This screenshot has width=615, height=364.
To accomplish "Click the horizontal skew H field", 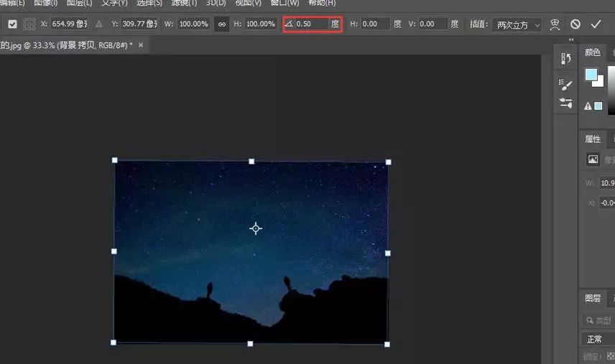I will pyautogui.click(x=375, y=24).
